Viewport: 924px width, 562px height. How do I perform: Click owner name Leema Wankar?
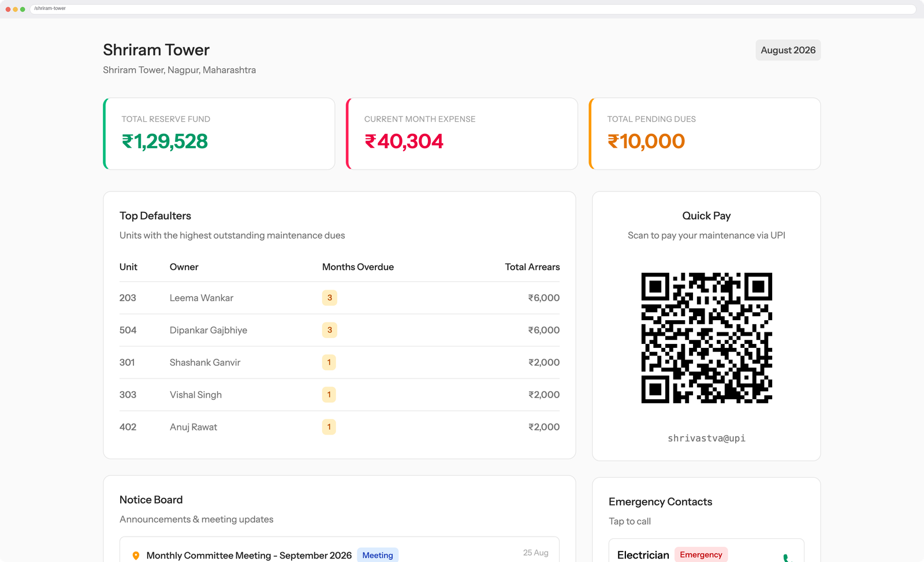202,298
